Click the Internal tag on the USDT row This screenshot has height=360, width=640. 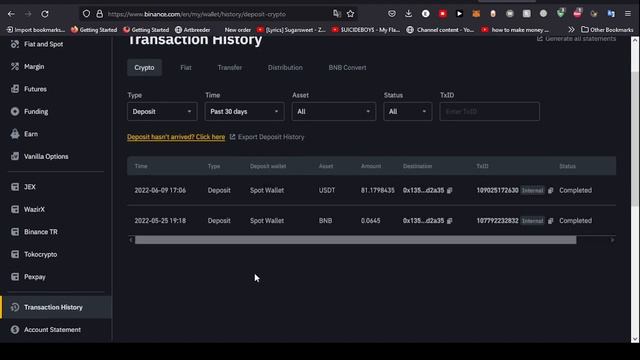click(x=532, y=191)
